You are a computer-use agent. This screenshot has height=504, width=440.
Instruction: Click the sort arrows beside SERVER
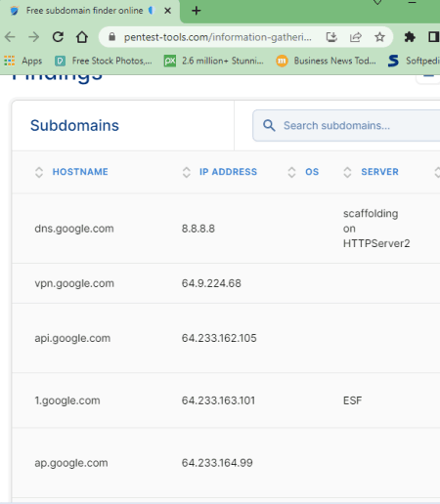(347, 172)
